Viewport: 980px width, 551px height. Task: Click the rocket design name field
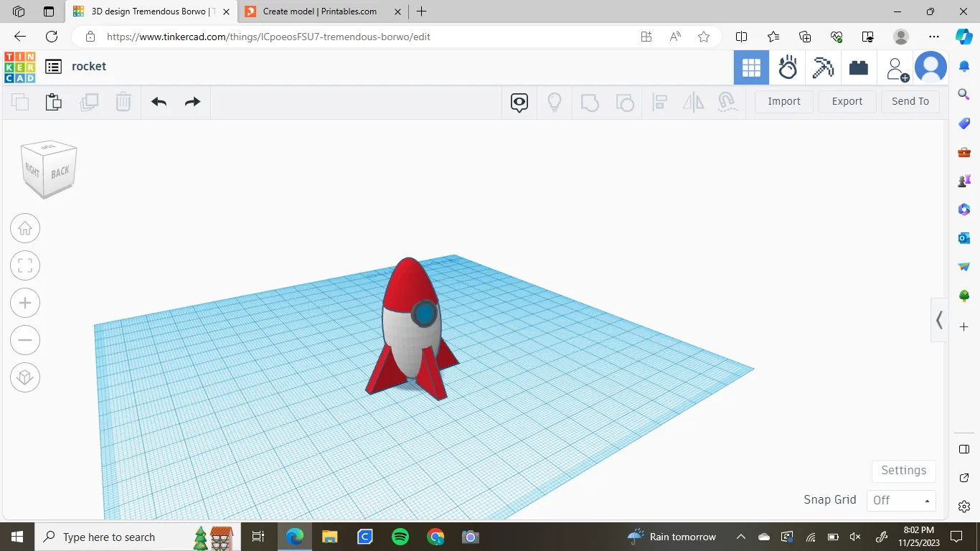tap(89, 66)
